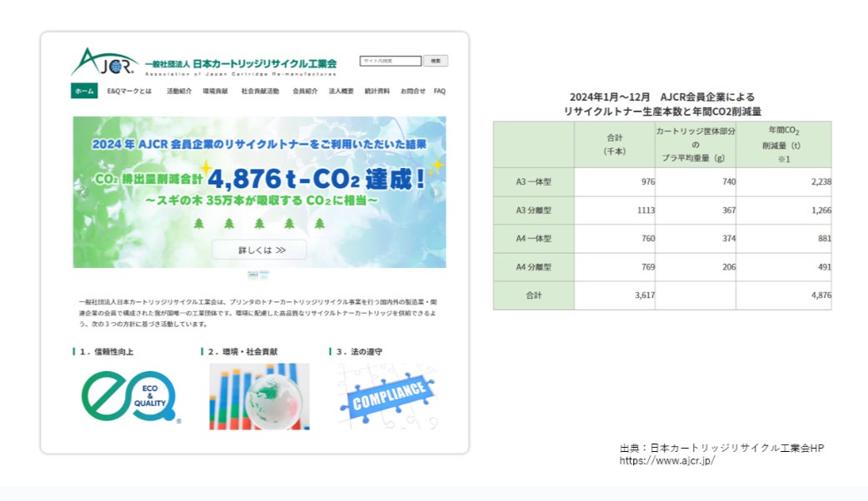
Task: Click table cell value 1,266
Action: (x=821, y=210)
